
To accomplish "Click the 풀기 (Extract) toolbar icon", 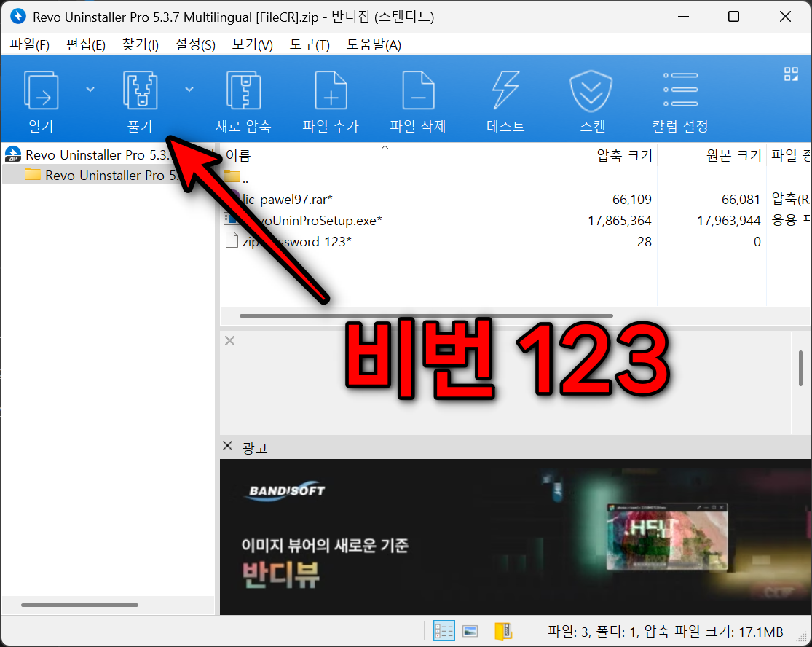I will [140, 90].
